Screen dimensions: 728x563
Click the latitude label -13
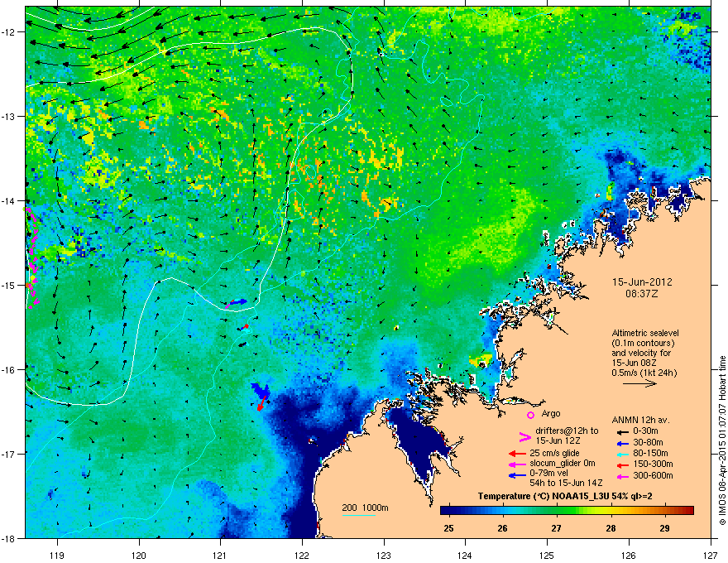coord(10,117)
